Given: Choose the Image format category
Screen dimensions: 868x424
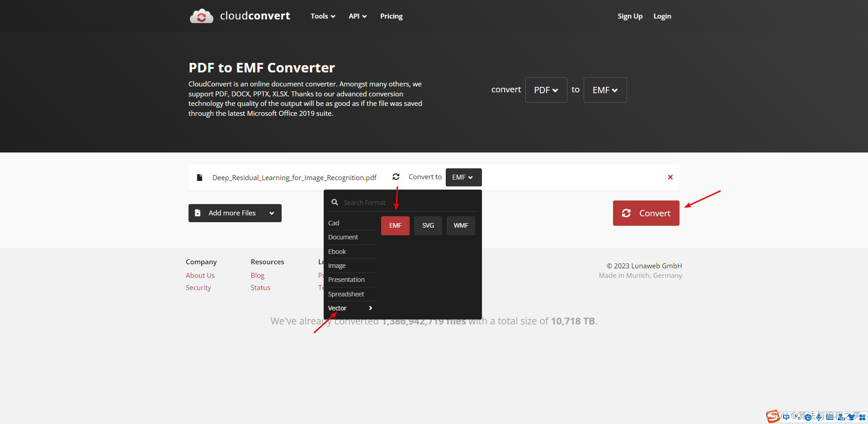Looking at the screenshot, I should point(352,266).
